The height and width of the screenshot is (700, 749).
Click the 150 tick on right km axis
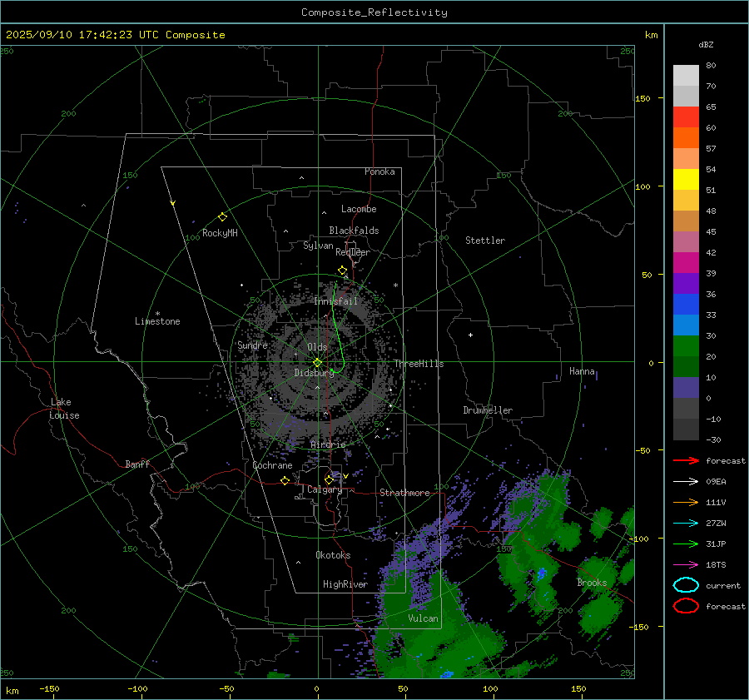click(643, 98)
